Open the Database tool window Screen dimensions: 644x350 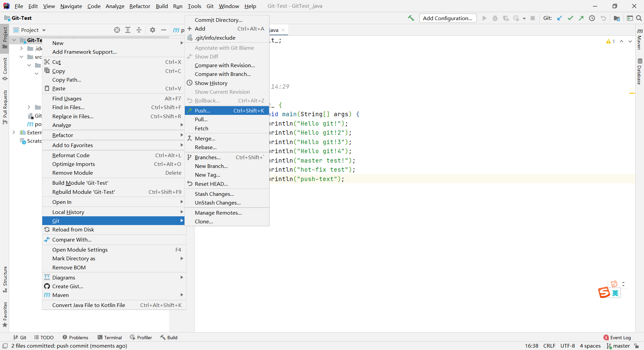[x=640, y=72]
